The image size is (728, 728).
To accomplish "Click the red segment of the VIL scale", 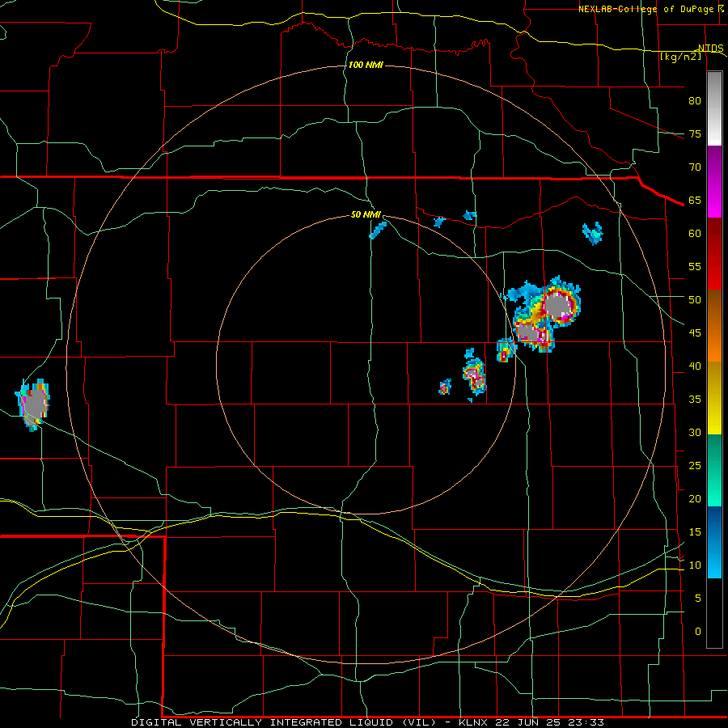I will coord(714,253).
